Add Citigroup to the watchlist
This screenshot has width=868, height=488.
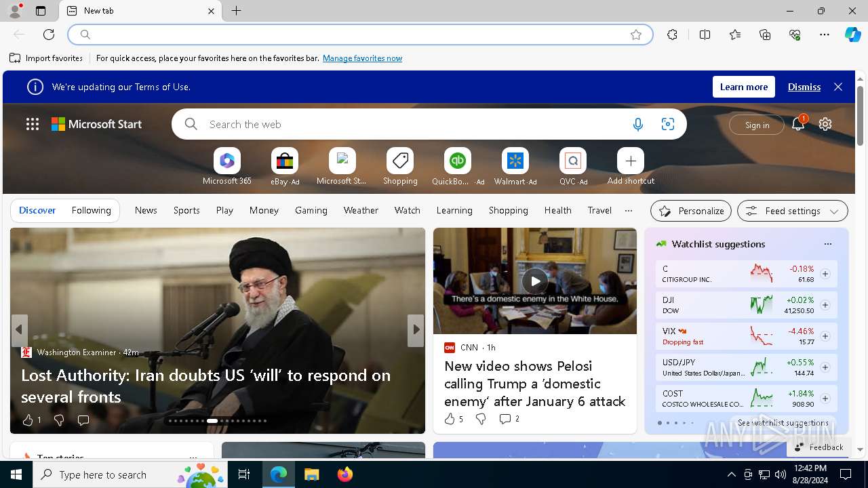pyautogui.click(x=825, y=274)
